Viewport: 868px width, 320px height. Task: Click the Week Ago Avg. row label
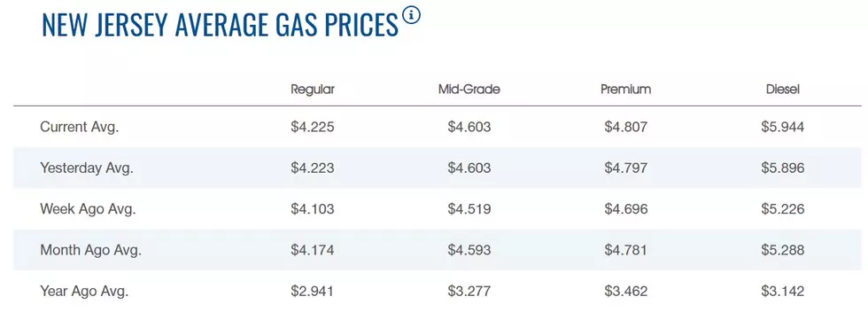(88, 209)
